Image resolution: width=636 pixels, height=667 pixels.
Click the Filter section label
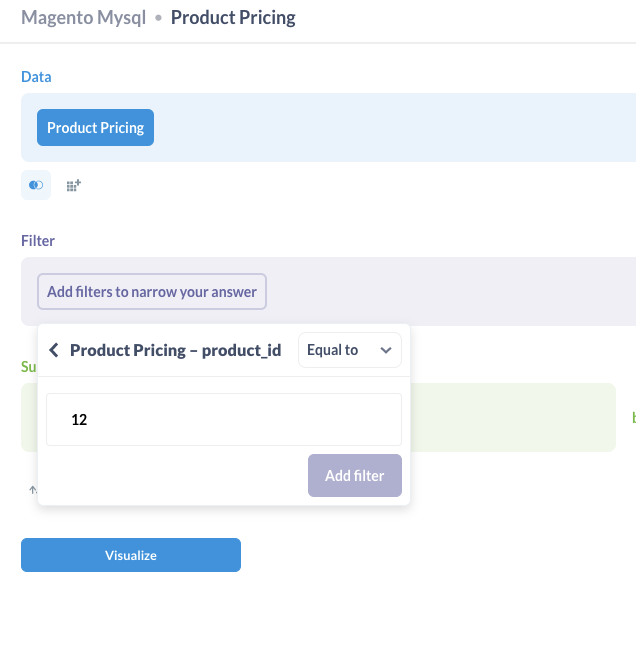point(38,241)
